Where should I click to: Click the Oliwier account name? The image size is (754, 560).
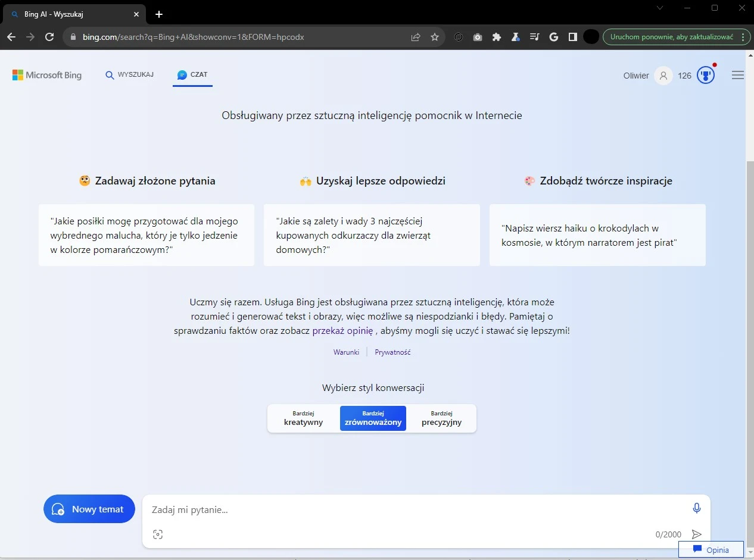pos(636,76)
